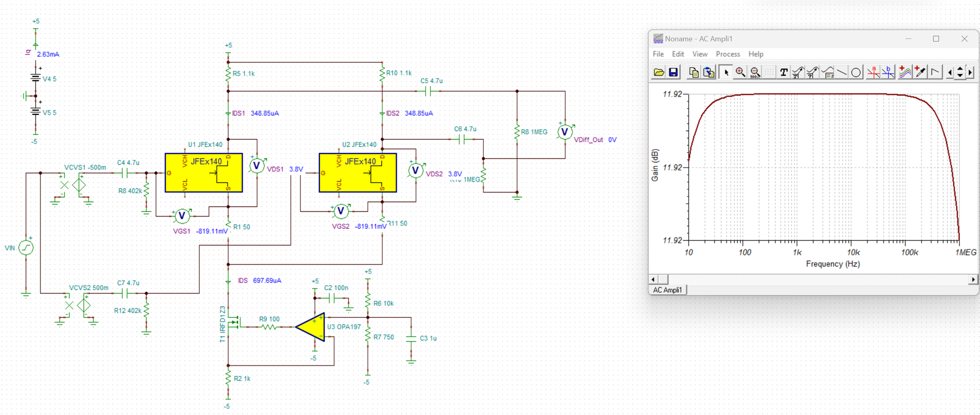The image size is (980, 415).
Task: Minimize the AC Ampli1 graph window
Action: [x=908, y=39]
